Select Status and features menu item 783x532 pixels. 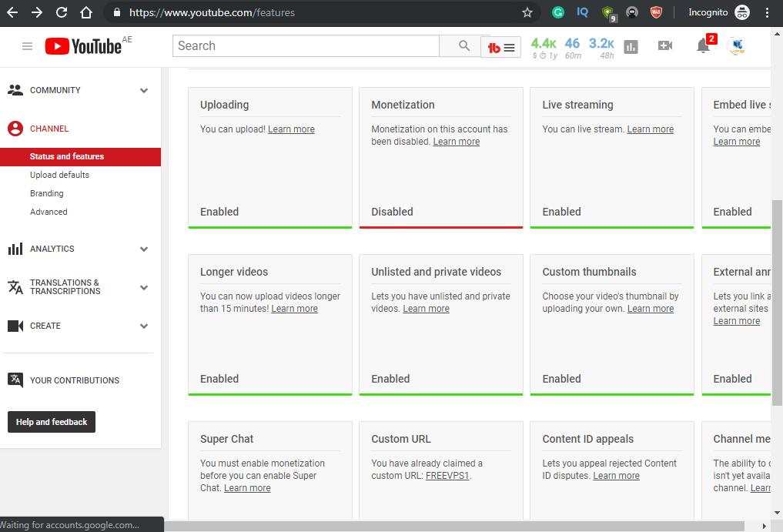coord(80,156)
